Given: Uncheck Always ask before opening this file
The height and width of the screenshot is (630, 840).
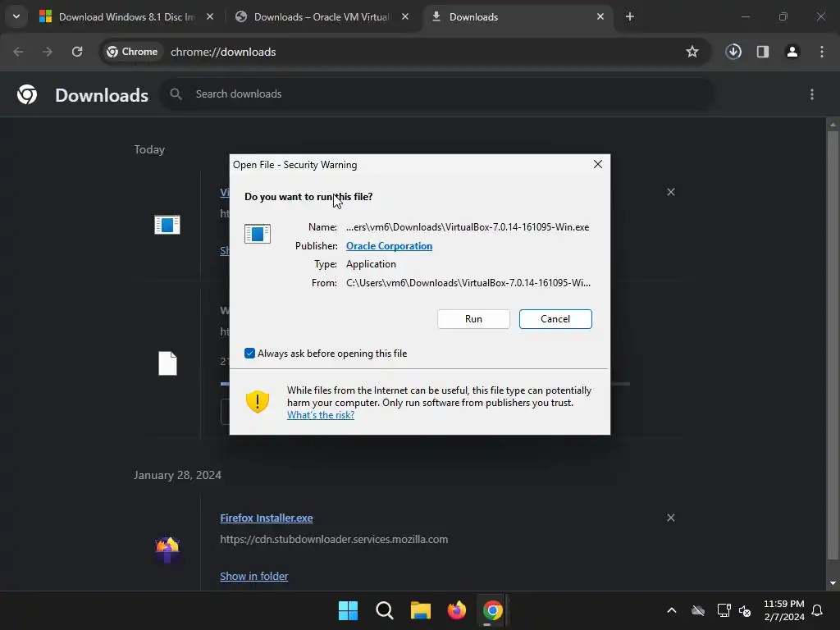Looking at the screenshot, I should [249, 353].
